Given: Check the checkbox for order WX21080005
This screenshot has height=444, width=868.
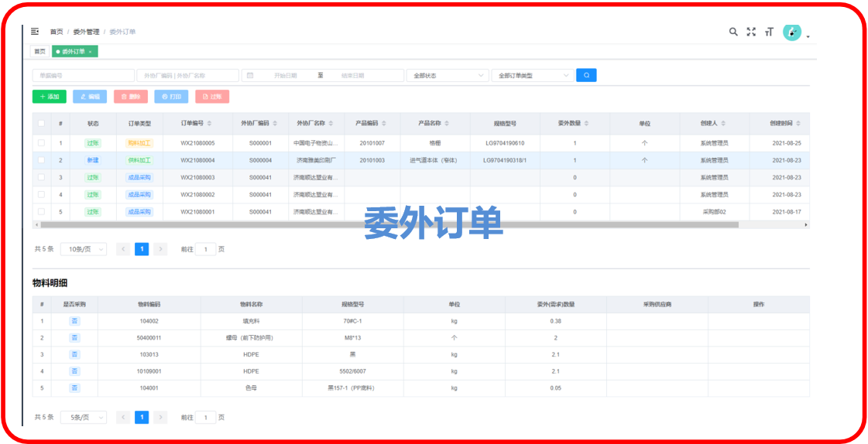Looking at the screenshot, I should (41, 143).
